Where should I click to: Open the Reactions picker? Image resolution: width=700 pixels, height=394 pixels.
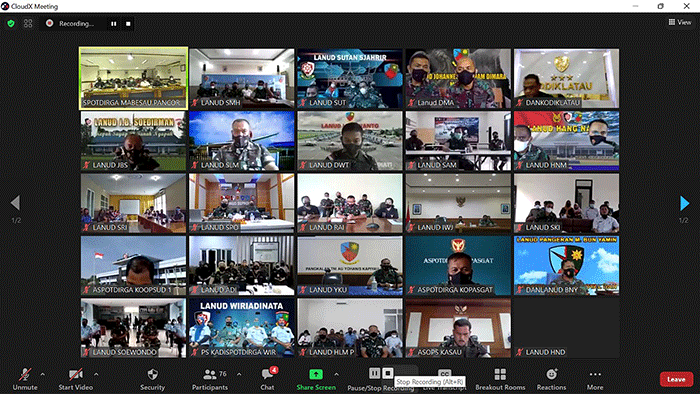pyautogui.click(x=551, y=379)
